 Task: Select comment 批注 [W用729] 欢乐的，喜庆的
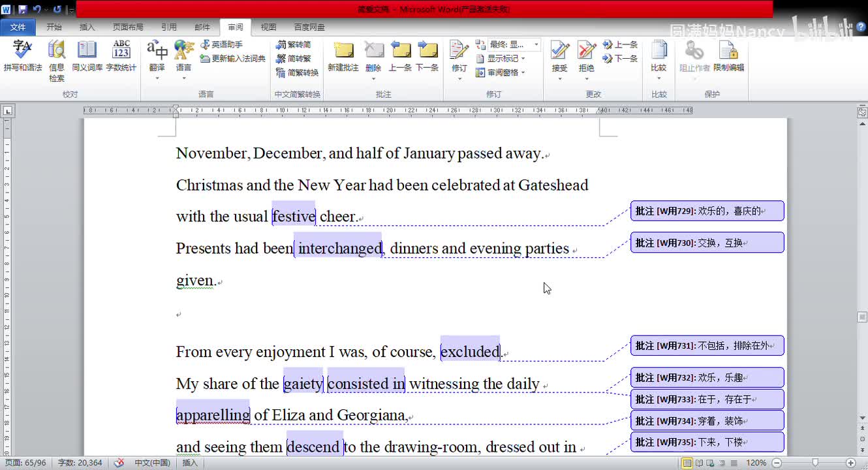[707, 211]
